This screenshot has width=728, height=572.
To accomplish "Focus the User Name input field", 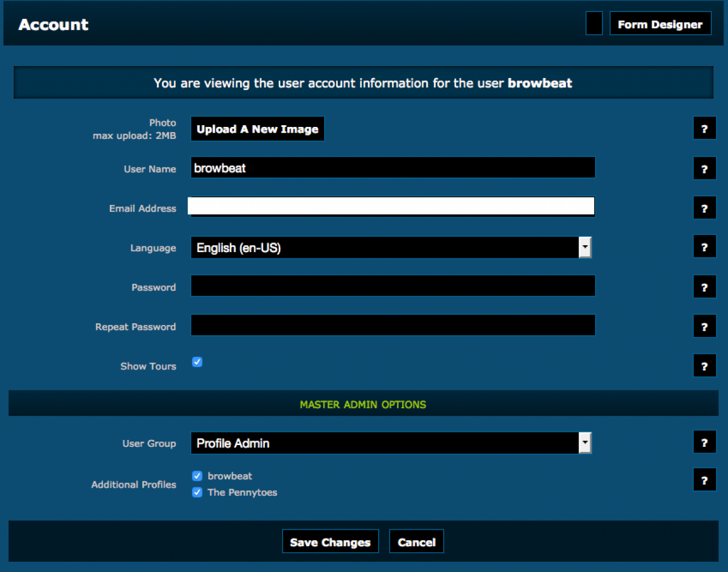I will 393,168.
